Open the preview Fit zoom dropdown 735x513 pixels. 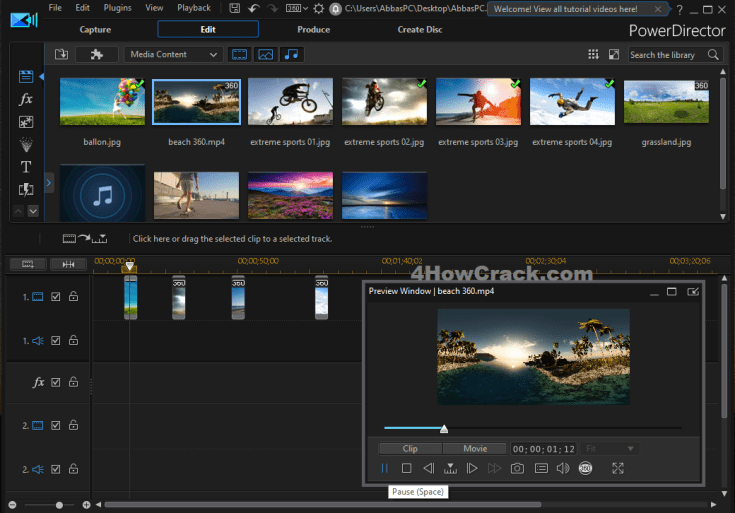click(609, 449)
